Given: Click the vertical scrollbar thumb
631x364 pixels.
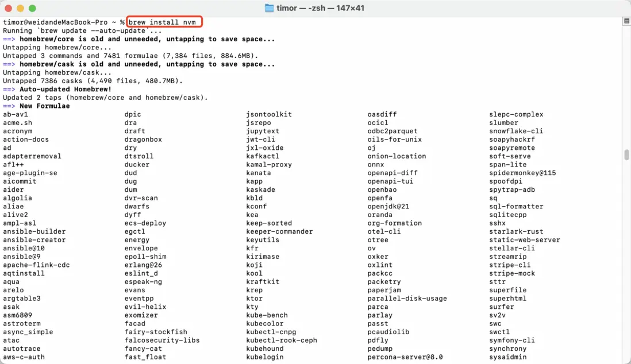Looking at the screenshot, I should [626, 154].
